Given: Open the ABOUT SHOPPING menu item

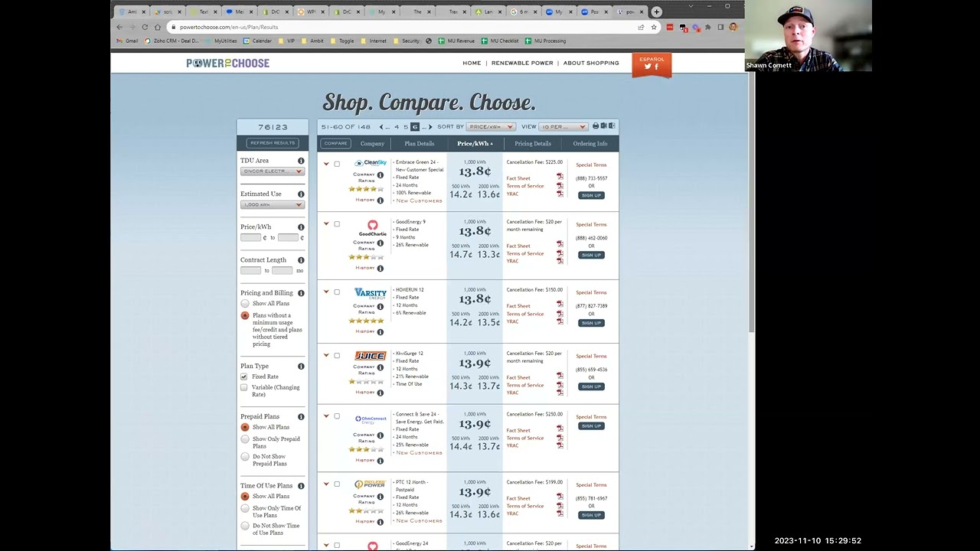Looking at the screenshot, I should pos(591,64).
